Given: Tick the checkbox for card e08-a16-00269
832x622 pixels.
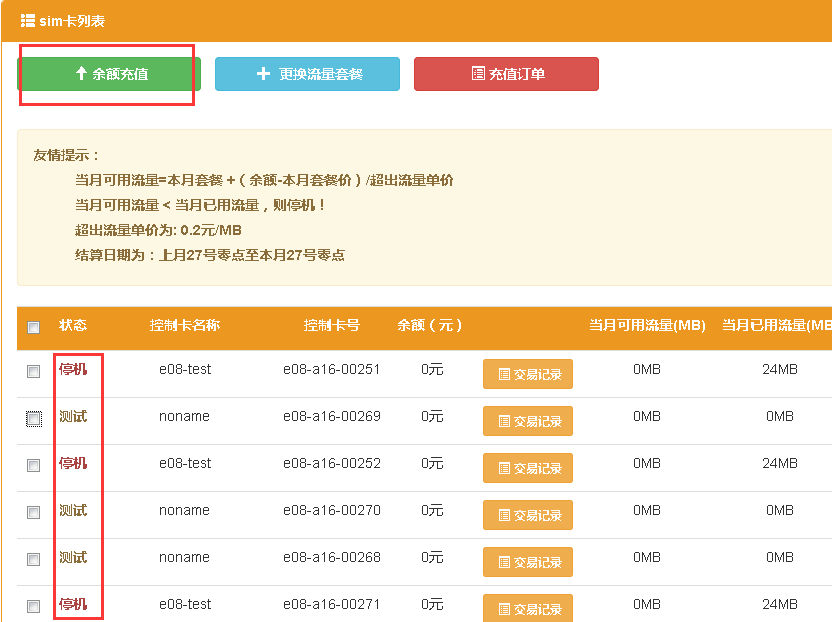Looking at the screenshot, I should [33, 418].
